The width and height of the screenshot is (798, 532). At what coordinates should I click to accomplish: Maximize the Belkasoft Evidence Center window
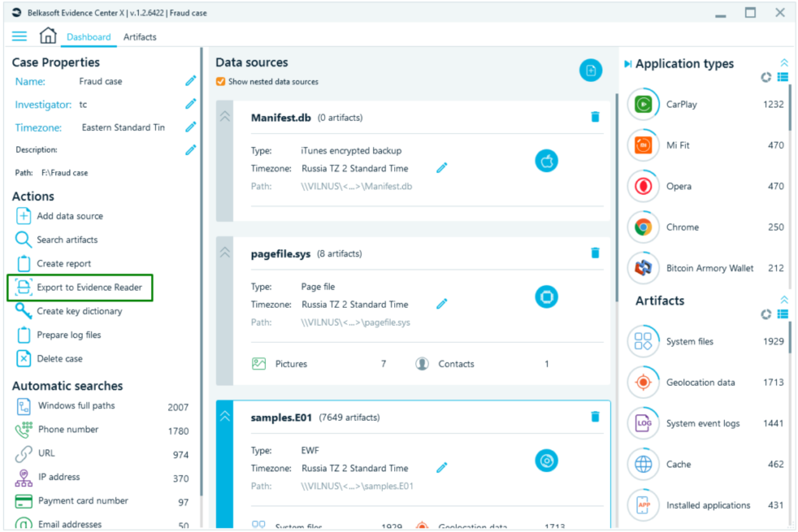coord(750,12)
